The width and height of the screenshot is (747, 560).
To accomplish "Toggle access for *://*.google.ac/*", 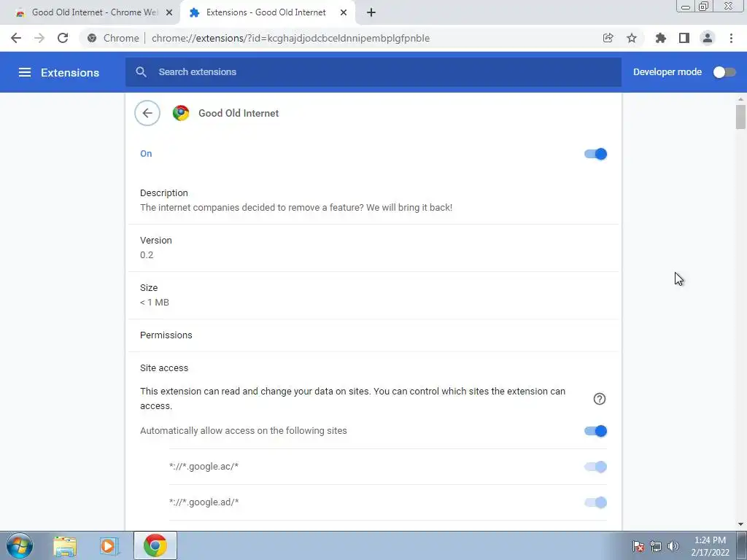I will pyautogui.click(x=595, y=467).
